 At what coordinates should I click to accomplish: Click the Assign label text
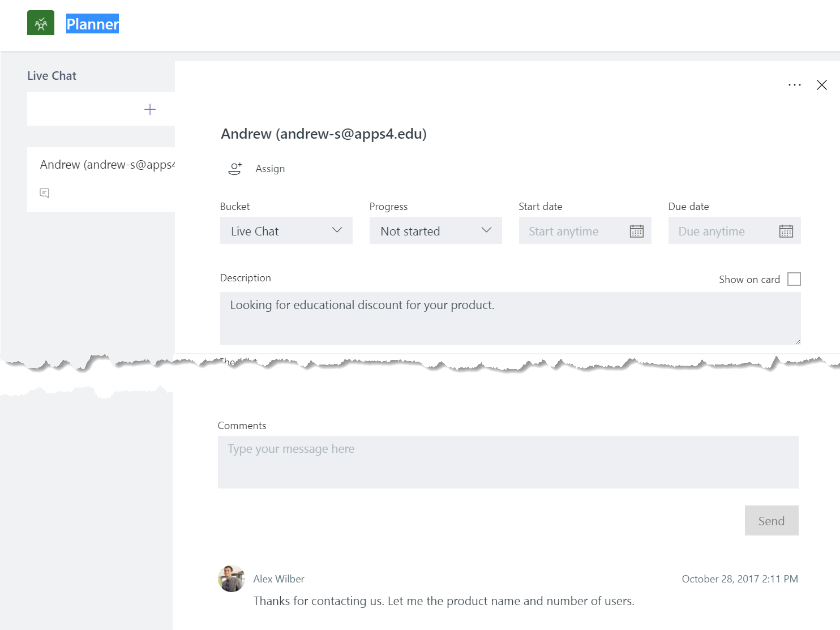tap(270, 169)
